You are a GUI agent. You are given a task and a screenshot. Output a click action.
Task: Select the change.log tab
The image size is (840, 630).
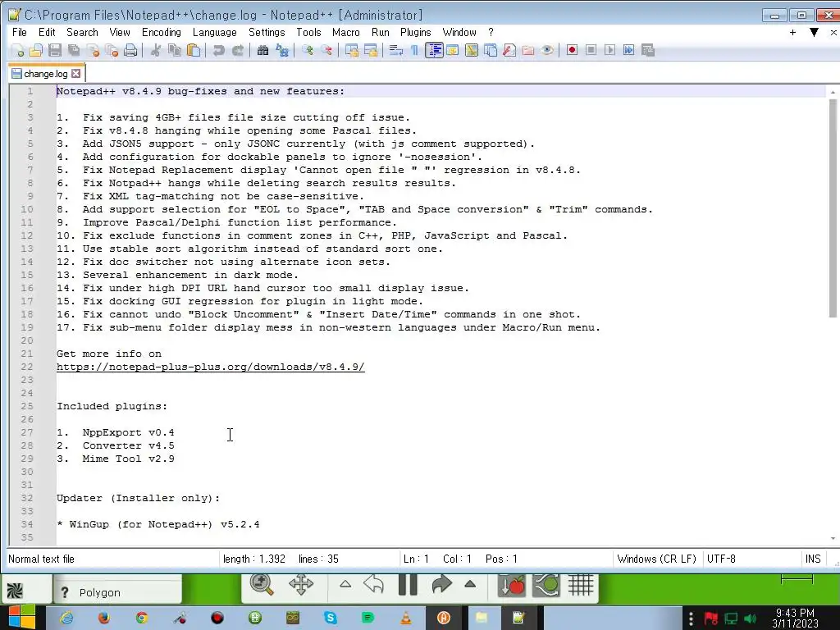tap(46, 73)
